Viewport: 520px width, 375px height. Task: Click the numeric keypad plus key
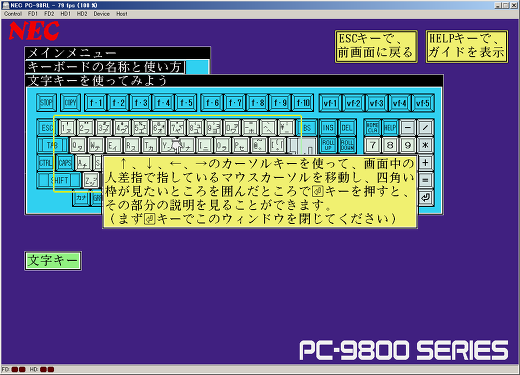click(x=425, y=163)
